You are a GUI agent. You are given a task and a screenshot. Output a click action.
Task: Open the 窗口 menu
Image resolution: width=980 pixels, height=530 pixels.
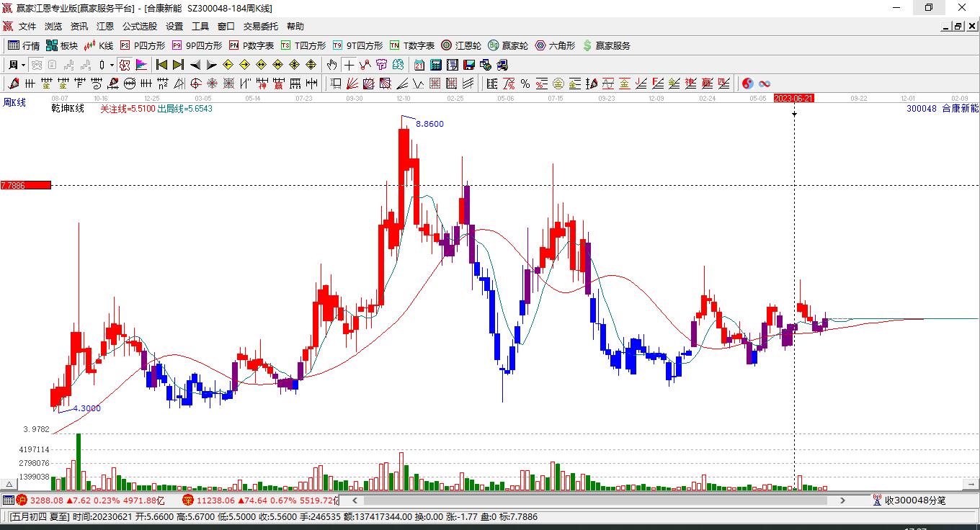pos(226,27)
